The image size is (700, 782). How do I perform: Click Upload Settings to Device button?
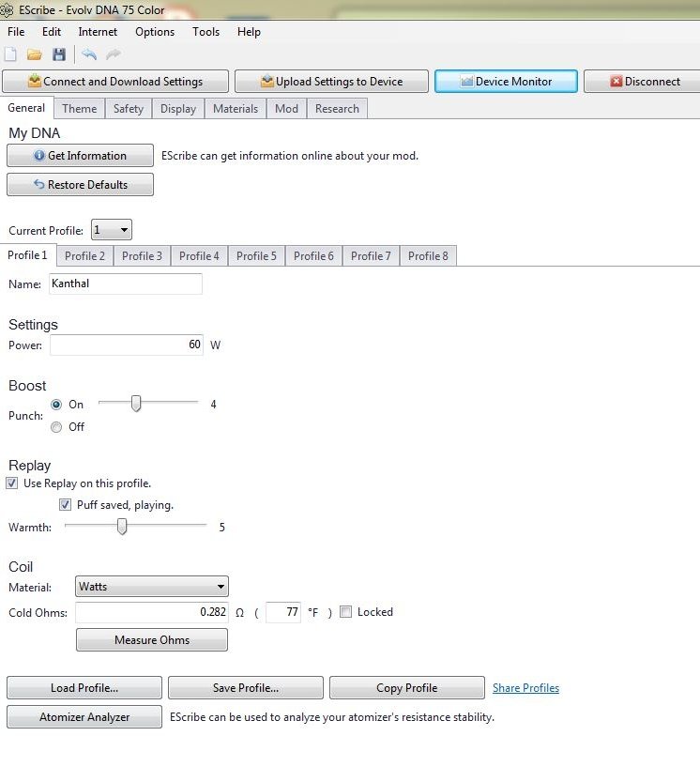(x=331, y=82)
